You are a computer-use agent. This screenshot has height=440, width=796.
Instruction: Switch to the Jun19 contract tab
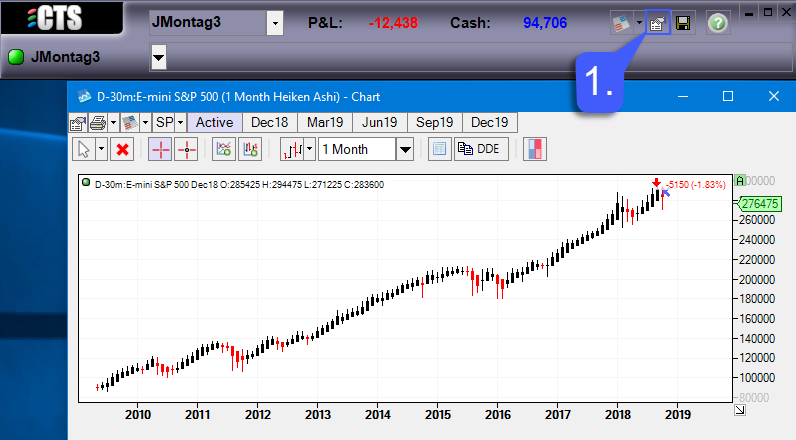380,122
